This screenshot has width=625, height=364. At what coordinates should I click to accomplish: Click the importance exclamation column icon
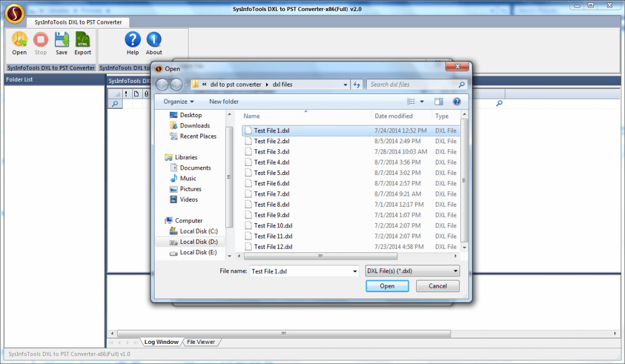(126, 93)
